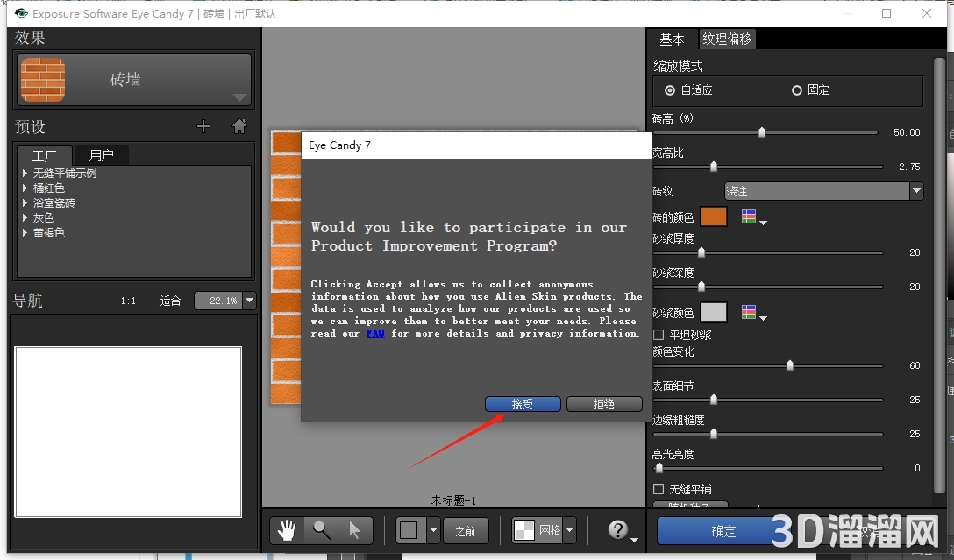This screenshot has height=560, width=954.
Task: Click the home icon next to 预设
Action: [x=238, y=126]
